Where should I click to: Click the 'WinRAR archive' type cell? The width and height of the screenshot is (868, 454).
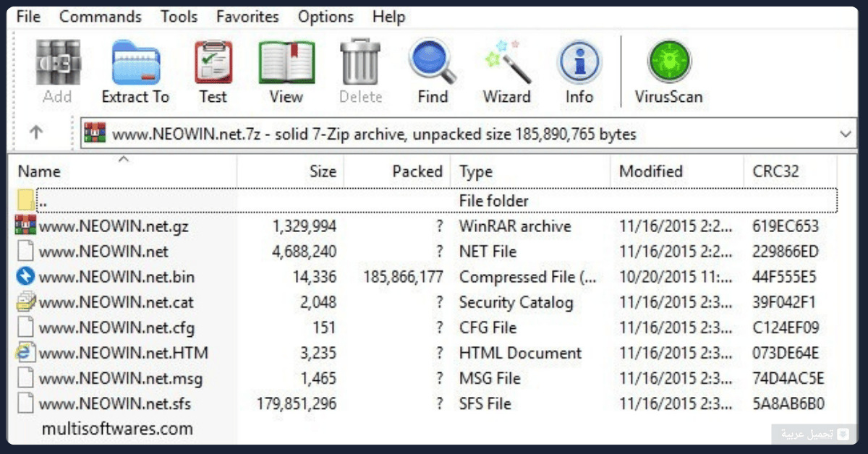tap(515, 226)
